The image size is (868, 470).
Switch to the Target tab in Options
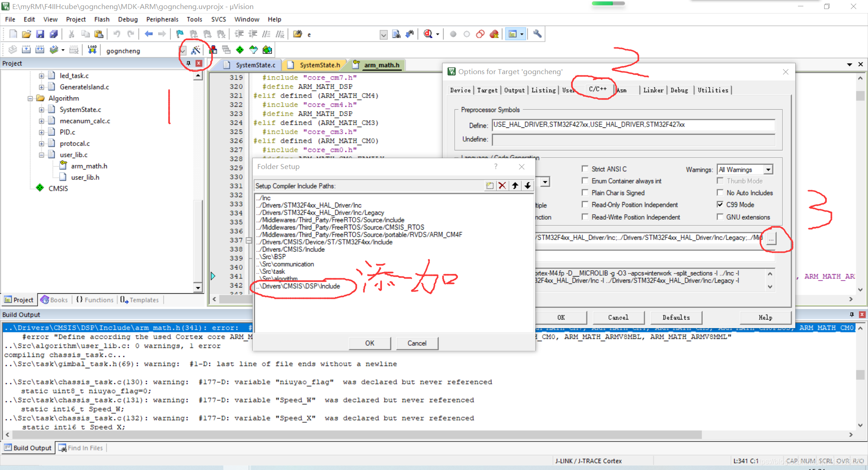[x=487, y=90]
